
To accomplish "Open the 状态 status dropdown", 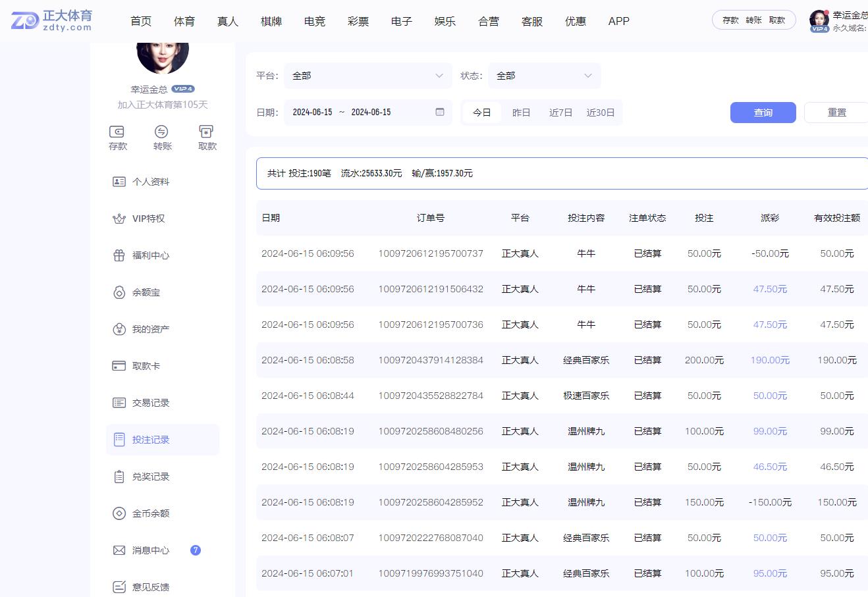I will [544, 76].
